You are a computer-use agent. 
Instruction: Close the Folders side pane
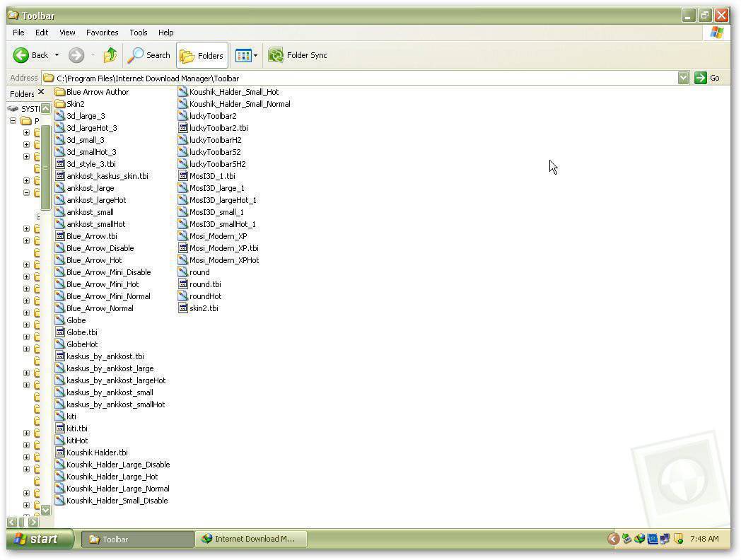(41, 92)
